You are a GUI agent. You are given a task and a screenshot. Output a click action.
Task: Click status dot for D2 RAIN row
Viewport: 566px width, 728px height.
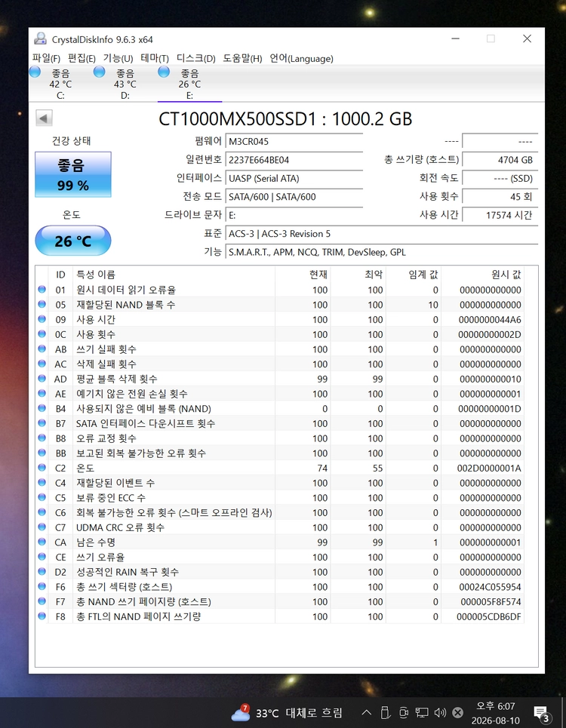tap(42, 572)
